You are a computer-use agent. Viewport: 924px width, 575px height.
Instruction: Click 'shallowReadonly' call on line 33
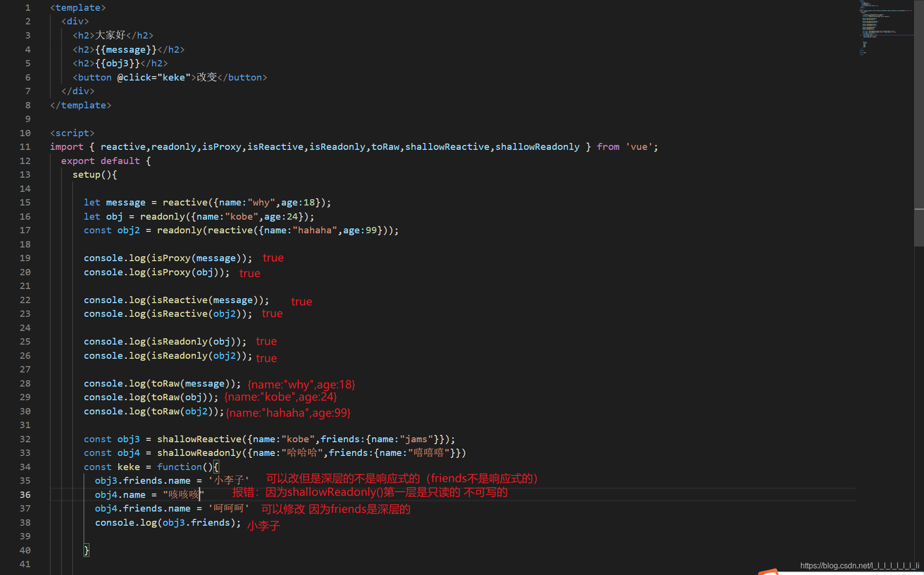(199, 452)
